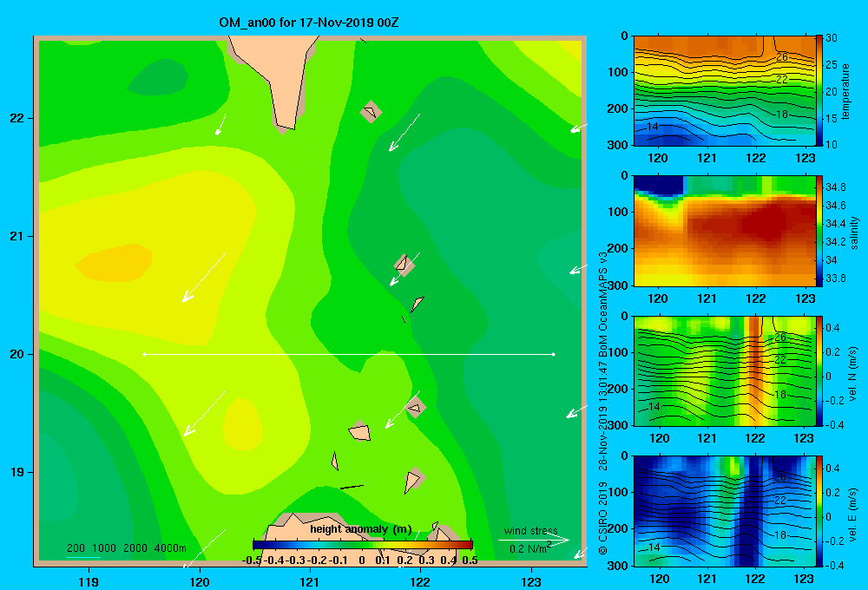The image size is (868, 590).
Task: Click the 30 value on the temperature color bar
Action: 832,38
